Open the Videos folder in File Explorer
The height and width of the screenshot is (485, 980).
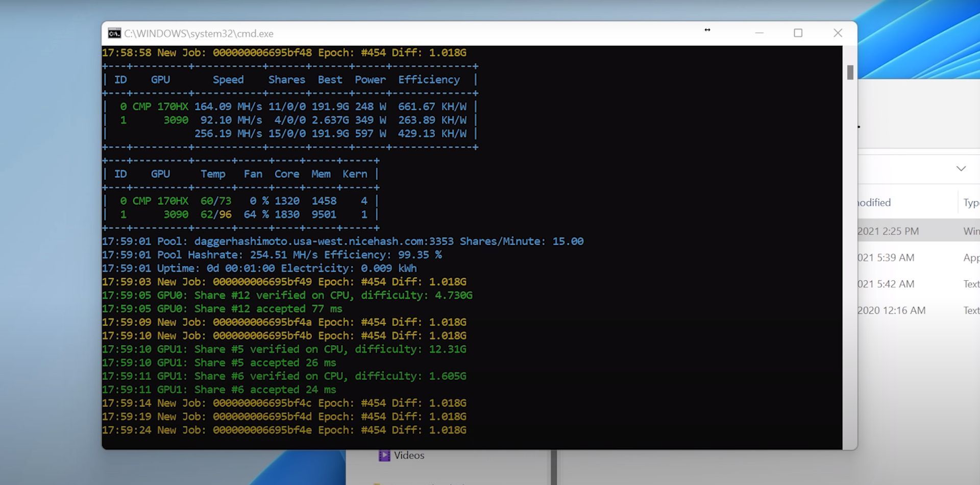click(409, 455)
